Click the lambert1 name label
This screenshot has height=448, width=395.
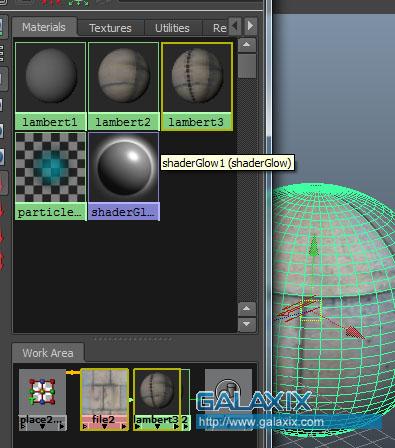[50, 122]
